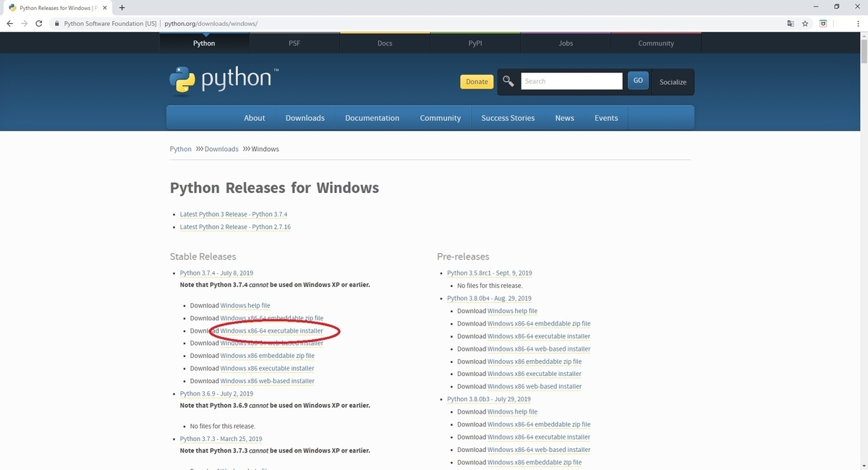Open a new tab with plus icon
The width and height of the screenshot is (868, 470).
122,7
